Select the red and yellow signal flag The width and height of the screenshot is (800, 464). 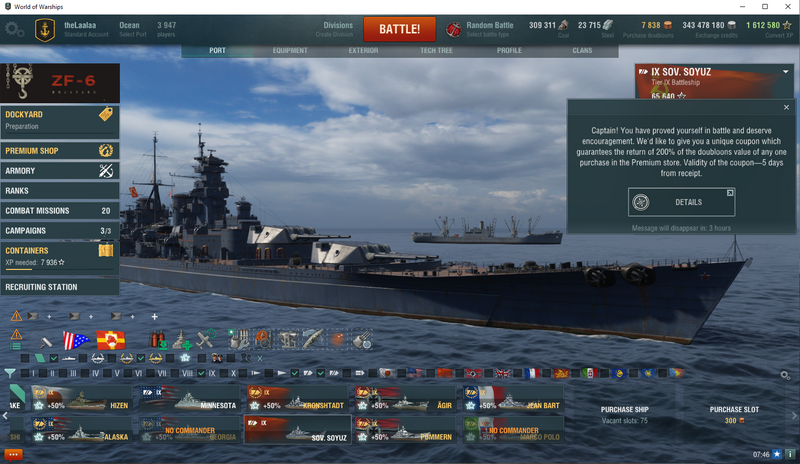click(x=111, y=340)
